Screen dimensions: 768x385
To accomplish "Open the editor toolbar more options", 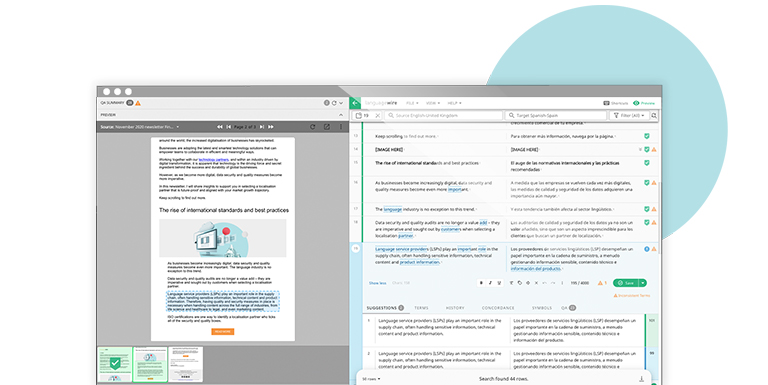I will coord(562,283).
